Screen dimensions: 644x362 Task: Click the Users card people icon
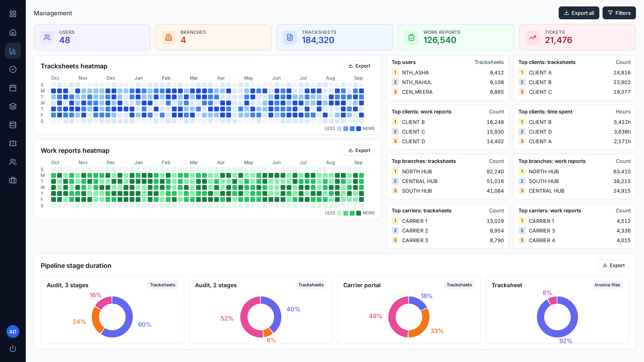click(47, 37)
